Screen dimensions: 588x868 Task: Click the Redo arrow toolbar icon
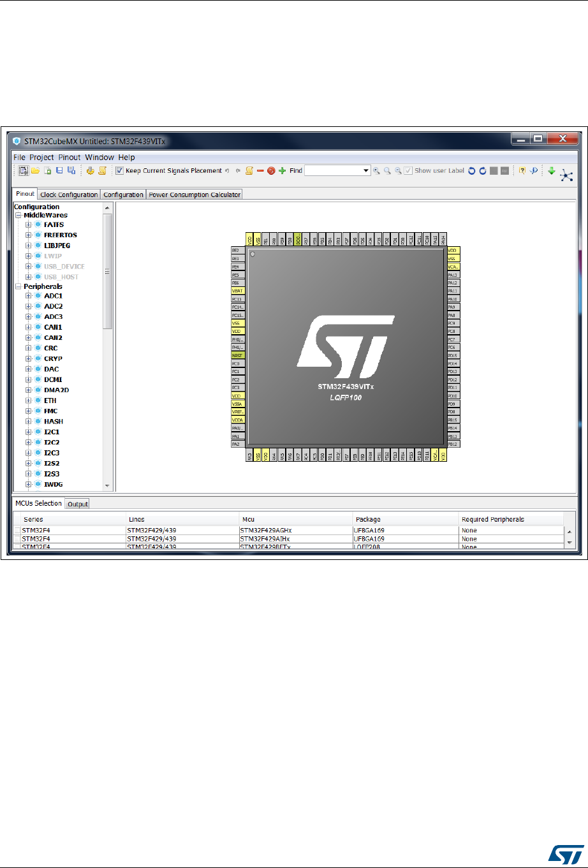pos(238,170)
